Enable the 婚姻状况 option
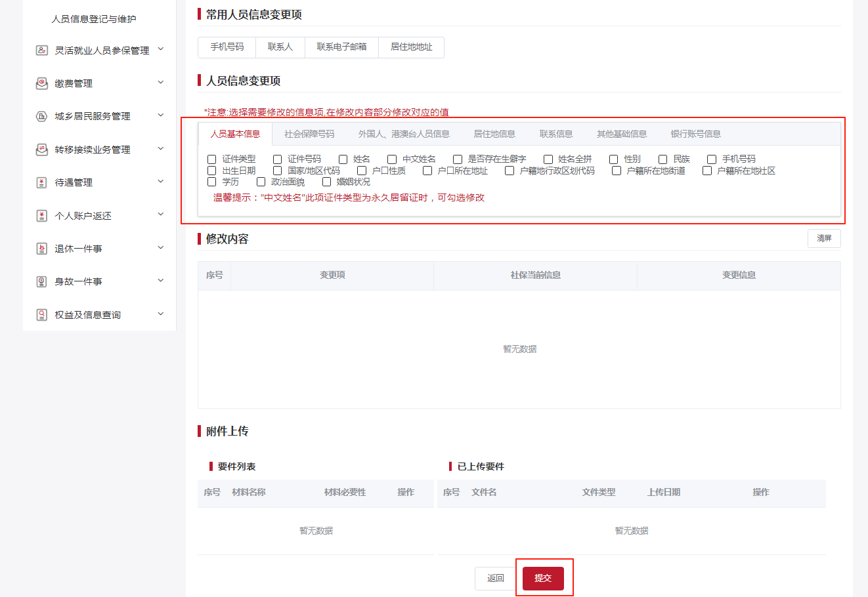 pyautogui.click(x=326, y=182)
